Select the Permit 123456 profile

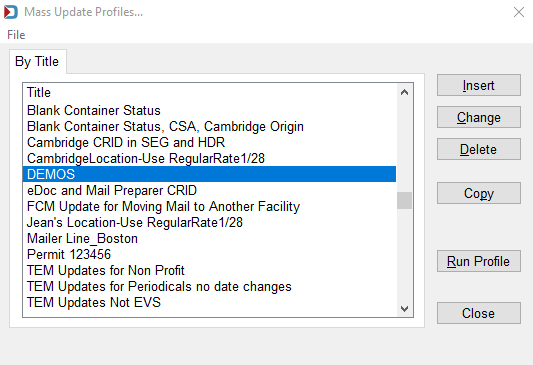click(x=209, y=255)
